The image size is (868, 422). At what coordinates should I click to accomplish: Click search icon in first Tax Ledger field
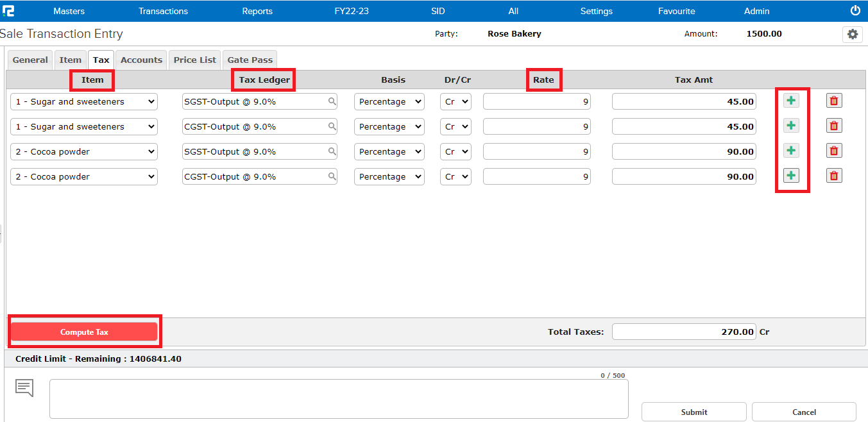(x=332, y=101)
